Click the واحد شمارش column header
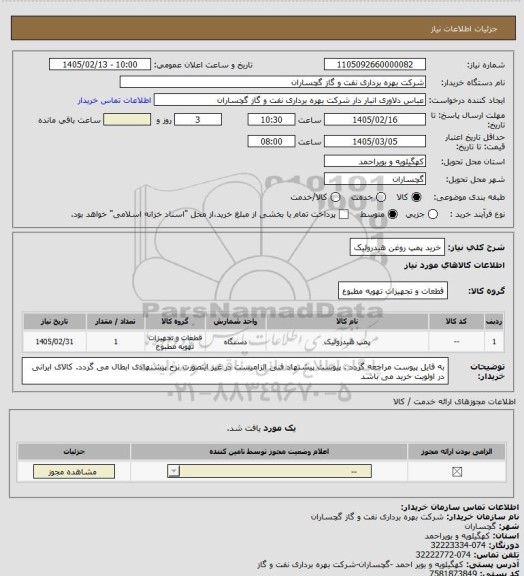Image resolution: width=524 pixels, height=576 pixels. pos(235,321)
